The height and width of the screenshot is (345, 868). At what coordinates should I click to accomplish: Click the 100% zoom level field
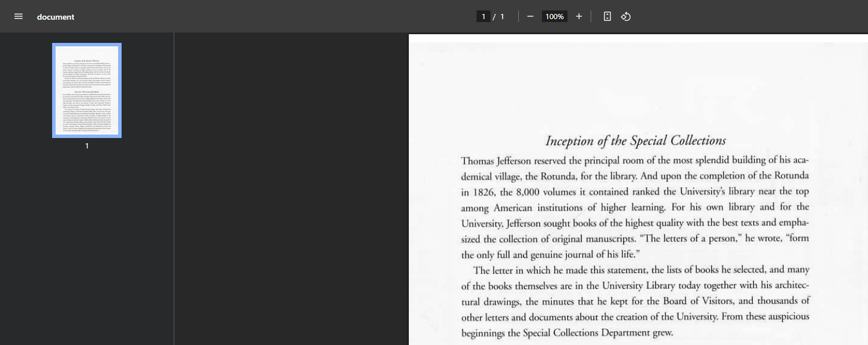pyautogui.click(x=554, y=16)
